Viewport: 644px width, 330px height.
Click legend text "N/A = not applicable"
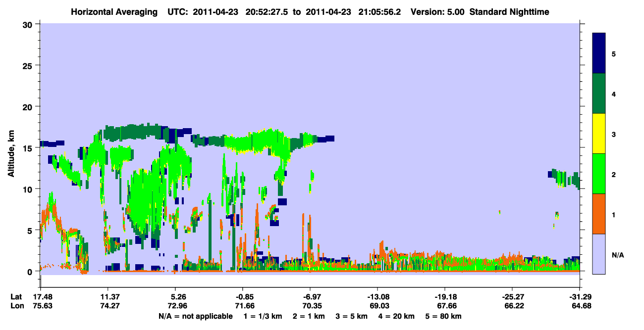195,316
